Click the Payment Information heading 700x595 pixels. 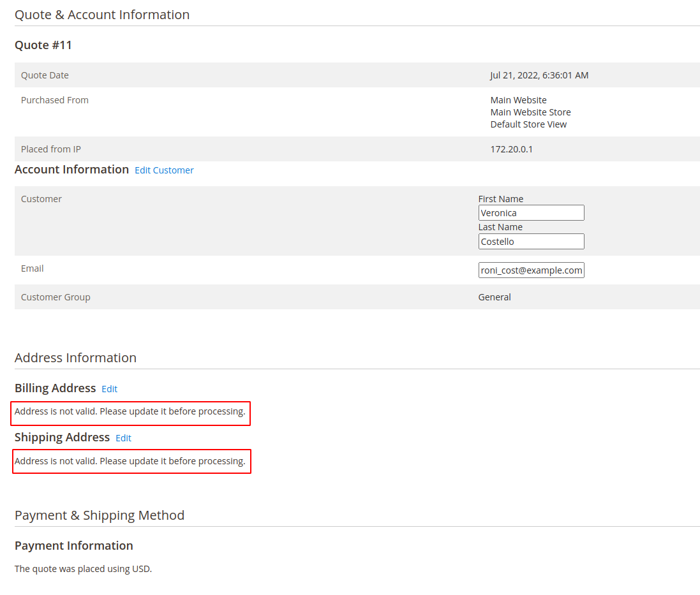[x=74, y=546]
